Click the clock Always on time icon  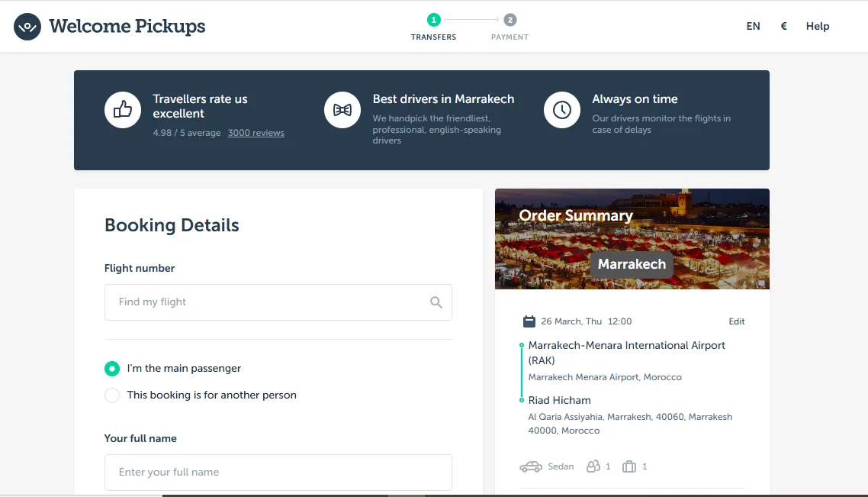(561, 109)
